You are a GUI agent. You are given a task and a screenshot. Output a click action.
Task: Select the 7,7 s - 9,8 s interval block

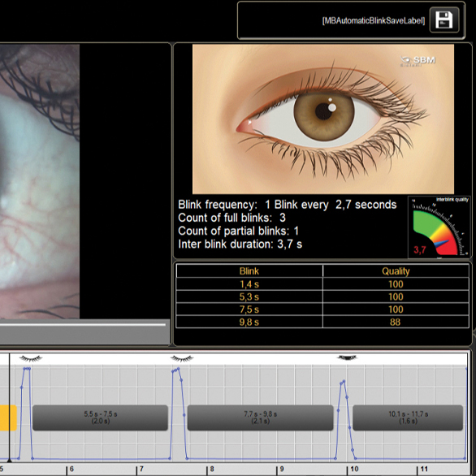260,418
